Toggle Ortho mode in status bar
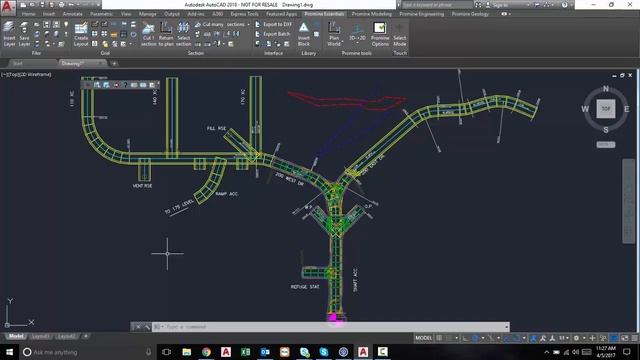Image resolution: width=640 pixels, height=360 pixels. (465, 338)
